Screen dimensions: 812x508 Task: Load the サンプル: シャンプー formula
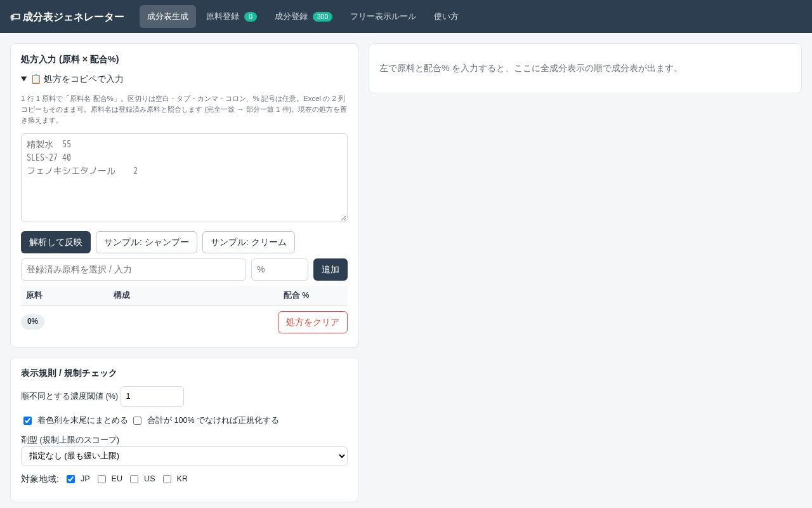click(x=147, y=243)
